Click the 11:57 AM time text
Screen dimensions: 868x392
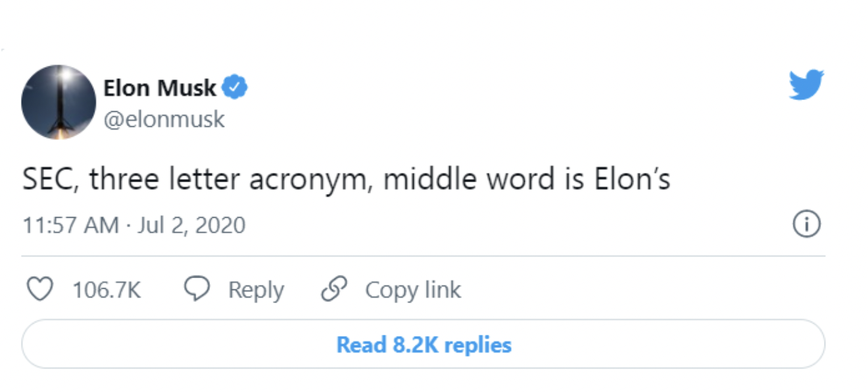[x=70, y=226]
